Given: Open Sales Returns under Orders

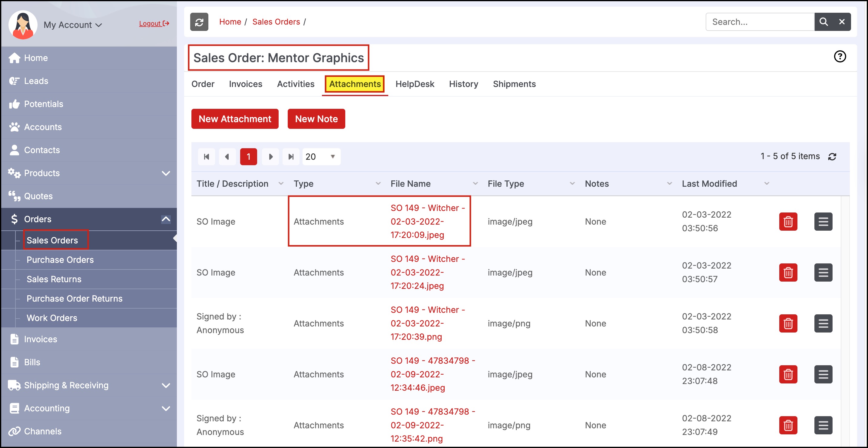Looking at the screenshot, I should click(54, 279).
